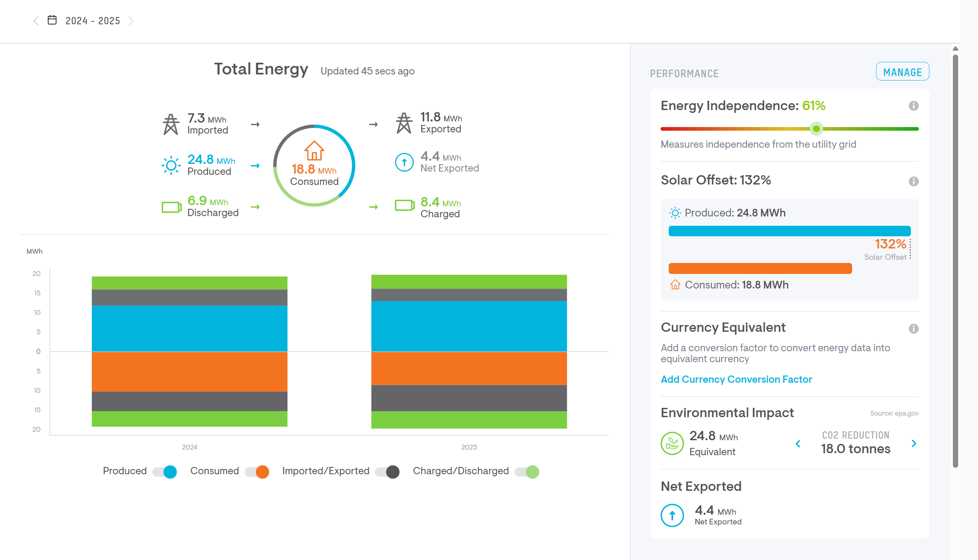Image resolution: width=978 pixels, height=560 pixels.
Task: Click the green Environmental Impact leaf icon
Action: [672, 443]
